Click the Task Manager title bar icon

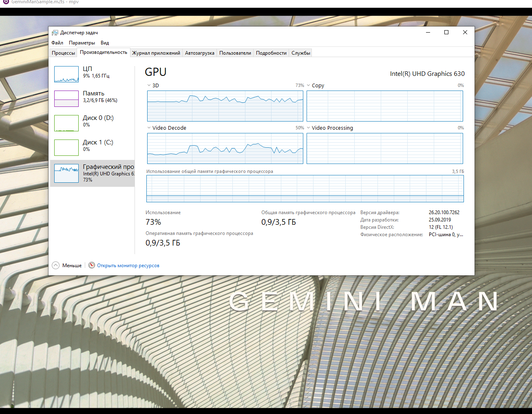[55, 33]
